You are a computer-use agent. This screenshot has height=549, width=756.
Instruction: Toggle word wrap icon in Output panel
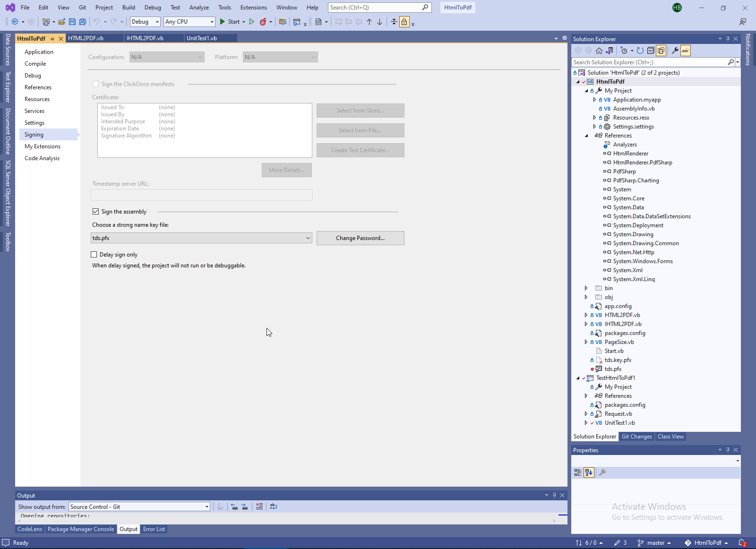coord(274,506)
